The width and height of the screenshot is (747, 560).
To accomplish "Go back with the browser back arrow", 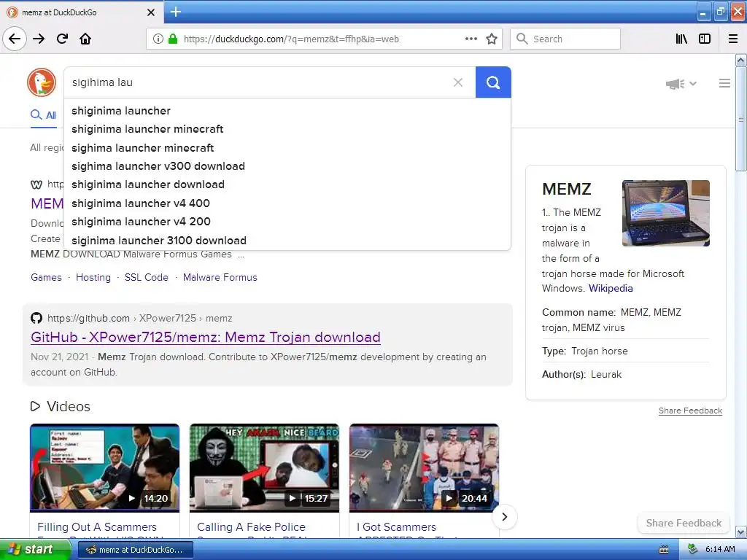I will coord(15,39).
